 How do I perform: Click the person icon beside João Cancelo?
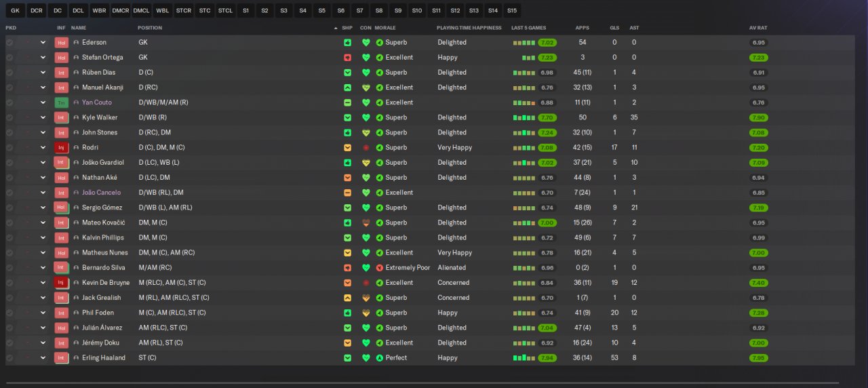(x=76, y=193)
